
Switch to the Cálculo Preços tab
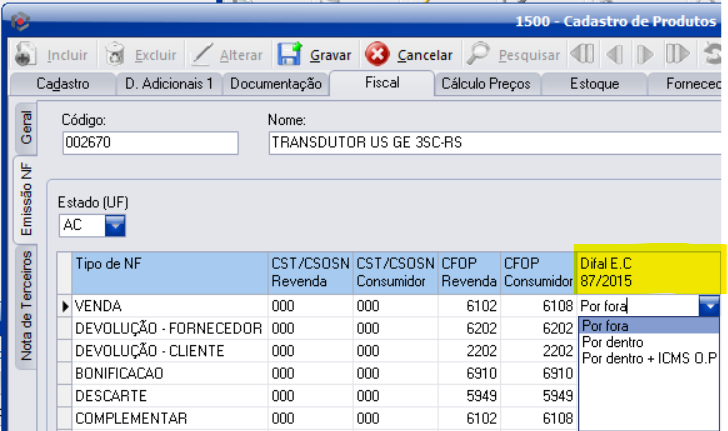coord(485,85)
